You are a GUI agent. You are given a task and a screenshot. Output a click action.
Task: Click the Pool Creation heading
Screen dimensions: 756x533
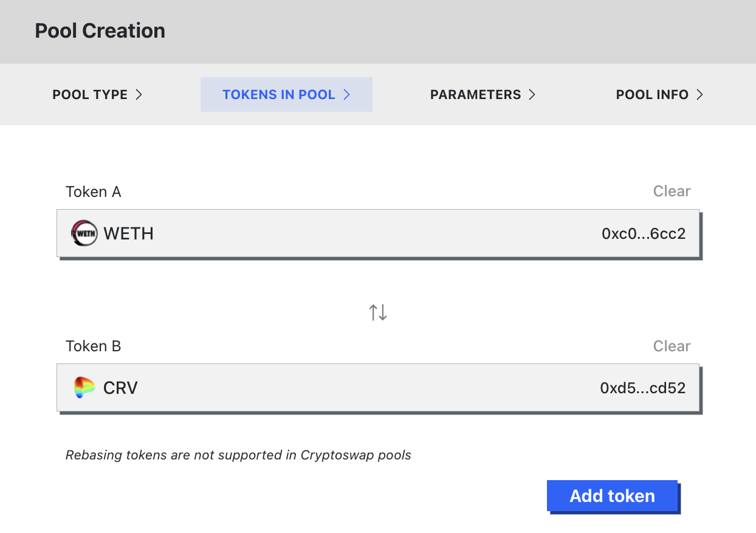pos(100,31)
